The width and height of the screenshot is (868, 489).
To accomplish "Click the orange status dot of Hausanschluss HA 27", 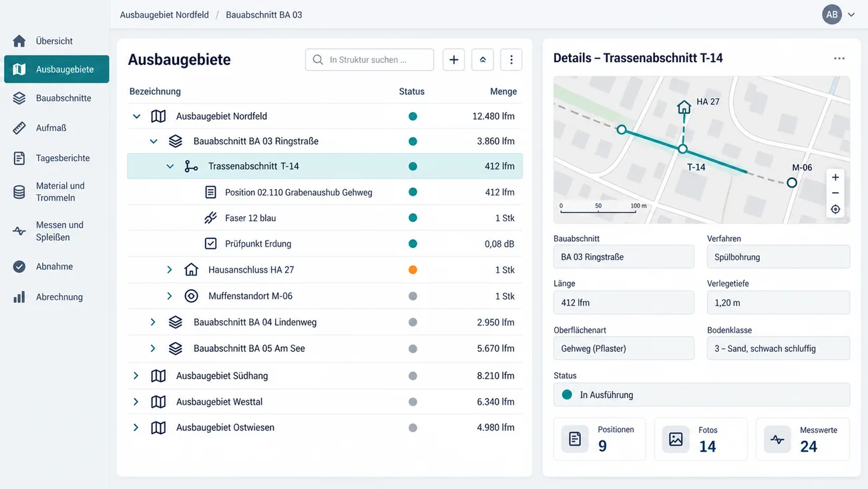I will coord(413,270).
